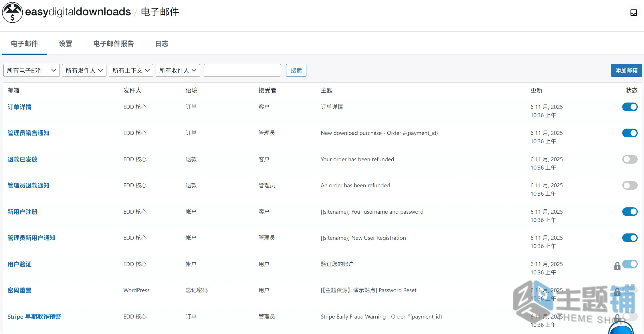
Task: Open the 用户验证 email link
Action: coord(19,264)
